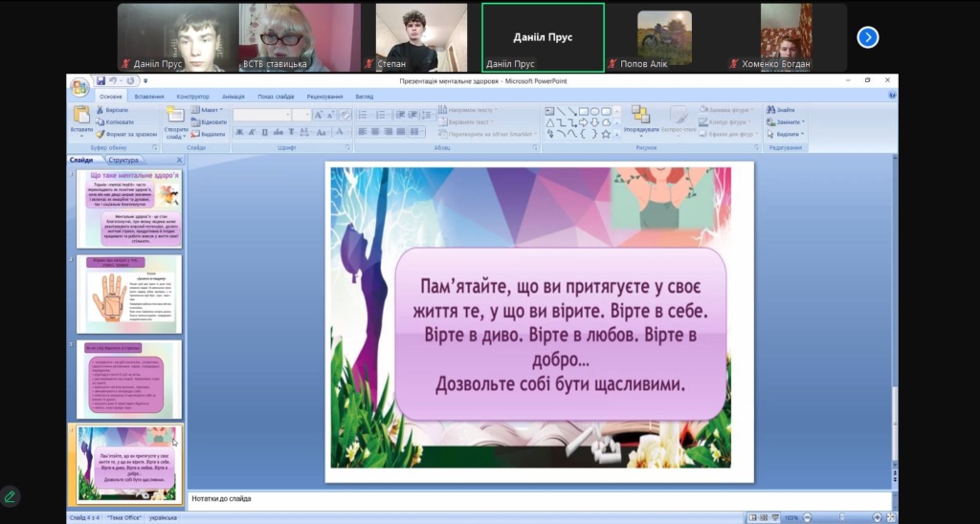Click the Створити слайд new slide icon
This screenshot has height=524, width=980.
click(175, 116)
